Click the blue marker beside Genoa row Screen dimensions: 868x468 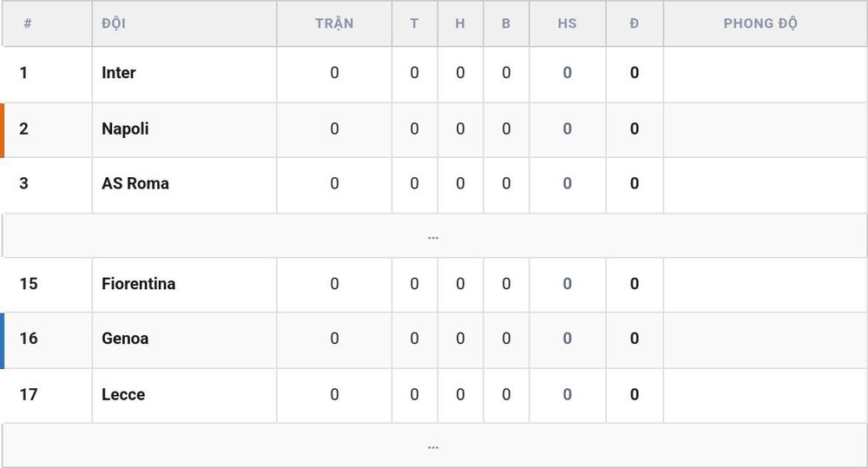tap(3, 340)
